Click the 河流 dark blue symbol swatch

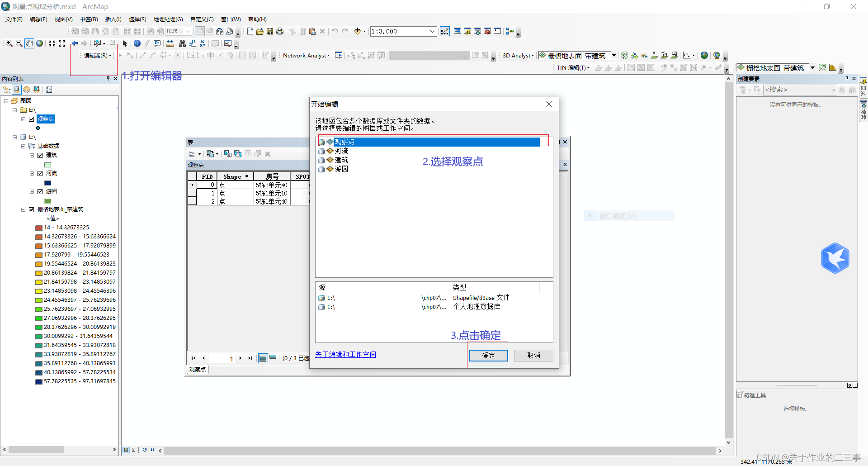click(x=48, y=183)
